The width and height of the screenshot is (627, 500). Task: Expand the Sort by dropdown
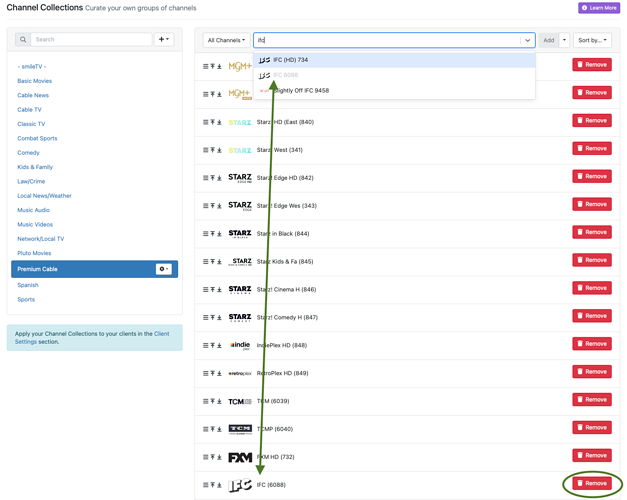[592, 40]
